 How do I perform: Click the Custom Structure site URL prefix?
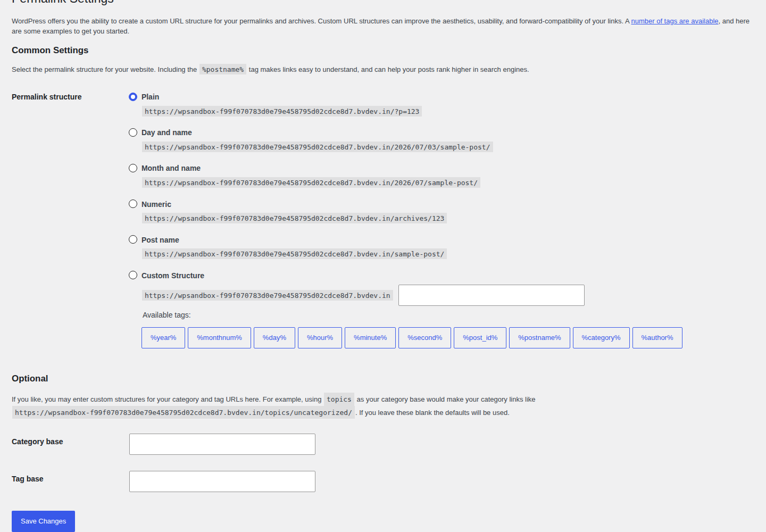pos(268,296)
